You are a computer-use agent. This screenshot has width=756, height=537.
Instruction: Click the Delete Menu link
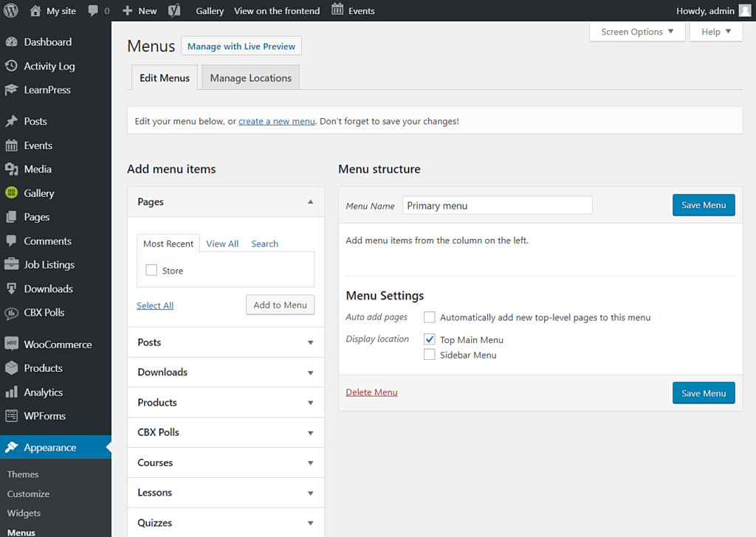pos(371,392)
